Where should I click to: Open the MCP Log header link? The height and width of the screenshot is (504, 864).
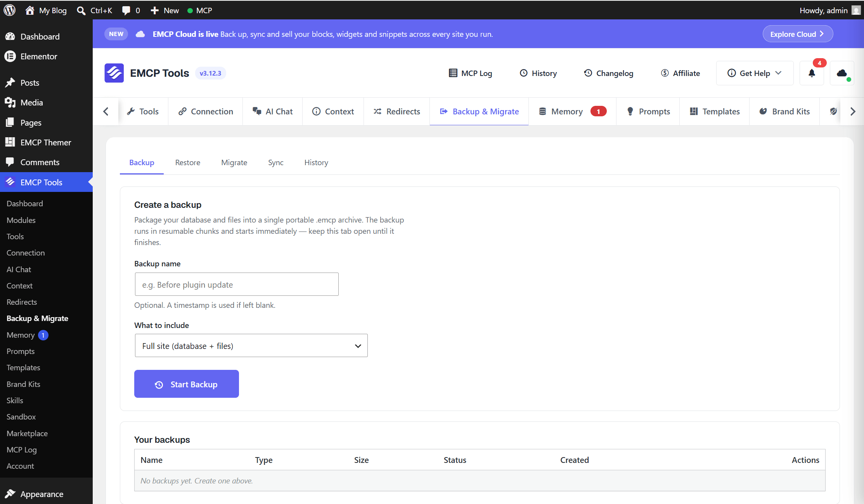click(470, 73)
